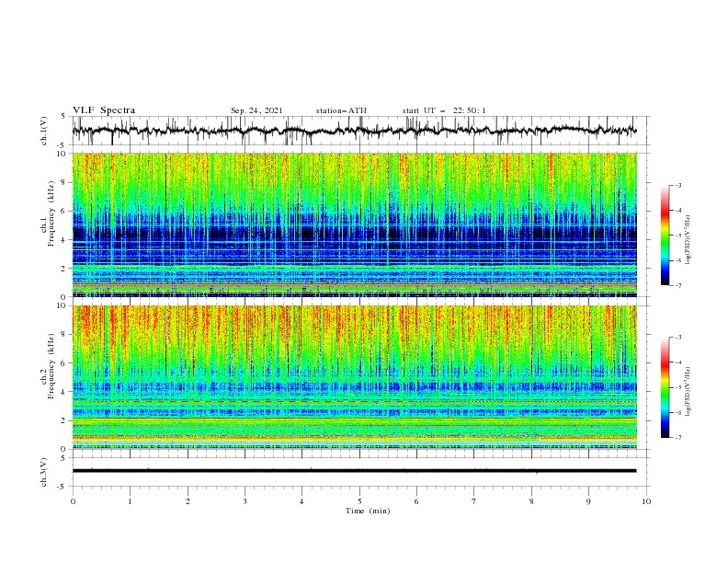The image size is (728, 563).
Task: Click the ch.1 voltage waveform trace
Action: (x=354, y=131)
